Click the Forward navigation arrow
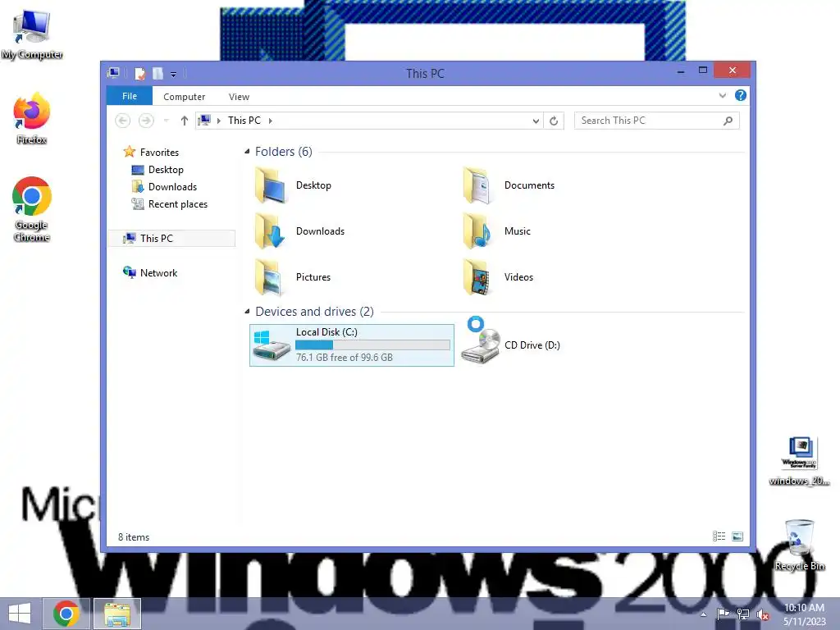 (146, 121)
